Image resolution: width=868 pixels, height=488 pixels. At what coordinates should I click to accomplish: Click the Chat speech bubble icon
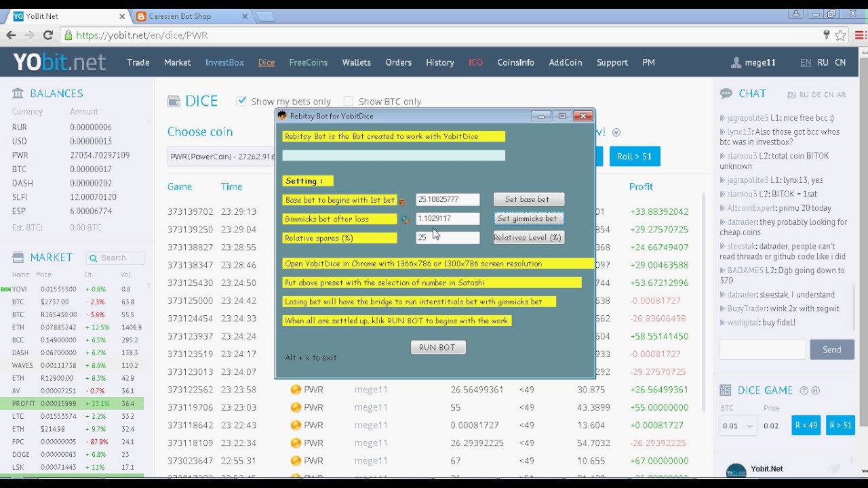click(726, 94)
